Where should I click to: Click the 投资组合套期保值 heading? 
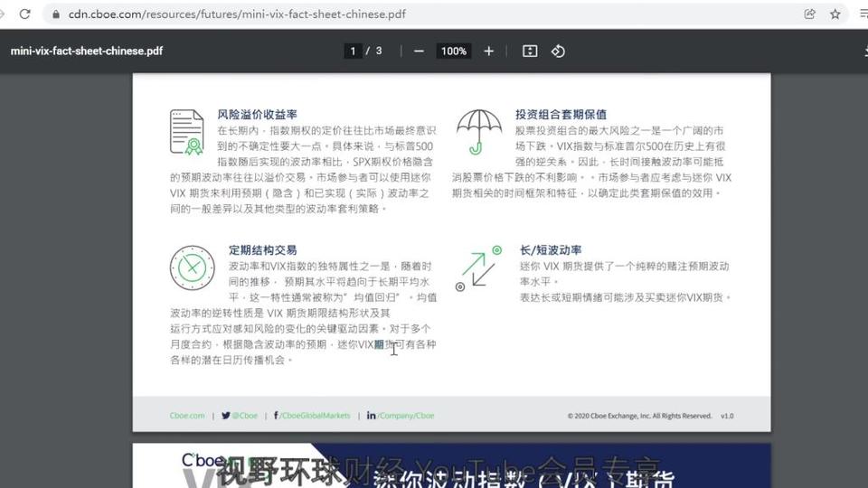pos(561,115)
